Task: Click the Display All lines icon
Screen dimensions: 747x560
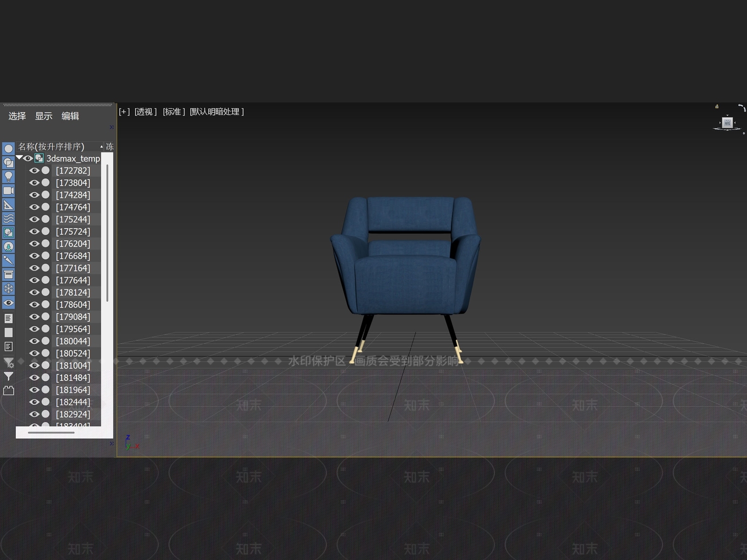Action: pyautogui.click(x=8, y=319)
